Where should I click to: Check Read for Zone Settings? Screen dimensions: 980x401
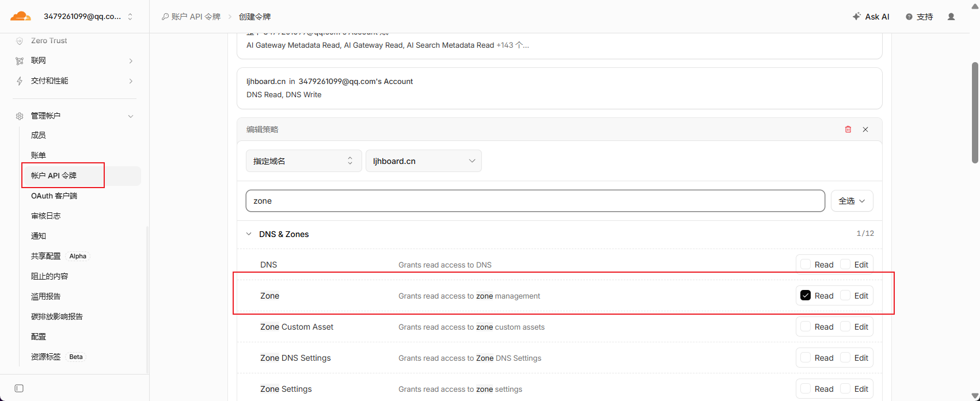tap(806, 389)
